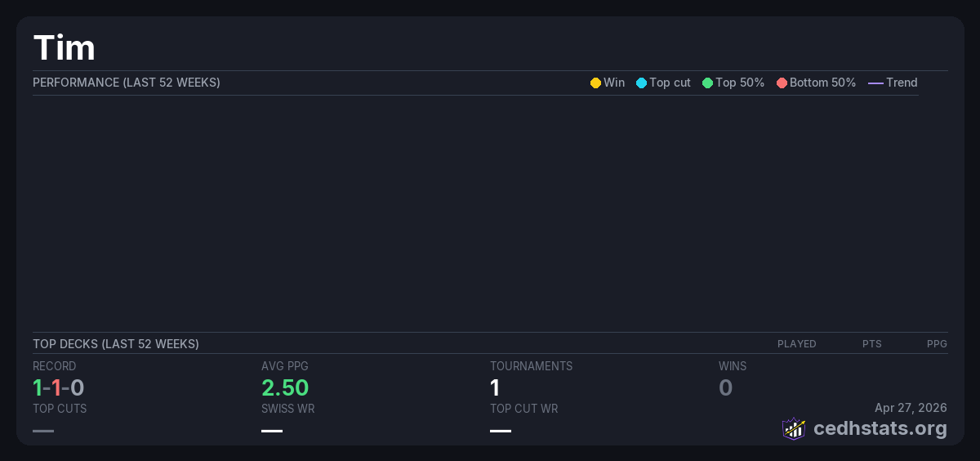Sort by the PPG column header
Screen dimensions: 980x461
coord(937,344)
